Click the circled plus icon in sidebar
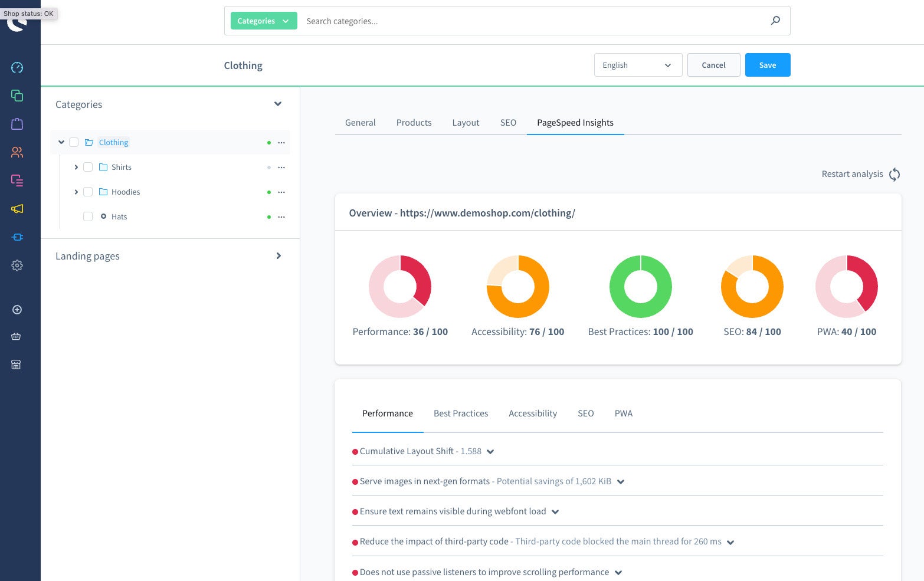The image size is (924, 581). [x=17, y=310]
